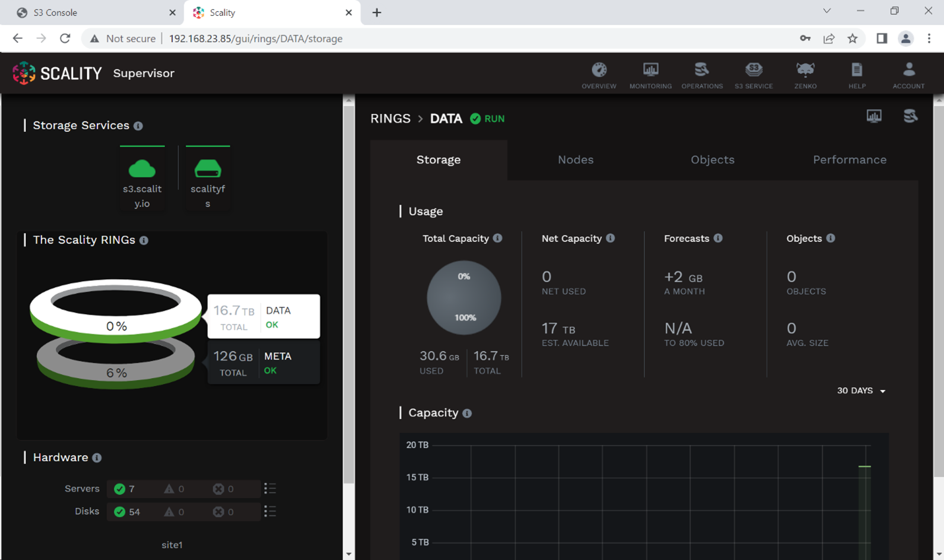Image resolution: width=944 pixels, height=560 pixels.
Task: Click the left panel vertical scrollbar
Action: coord(349,297)
